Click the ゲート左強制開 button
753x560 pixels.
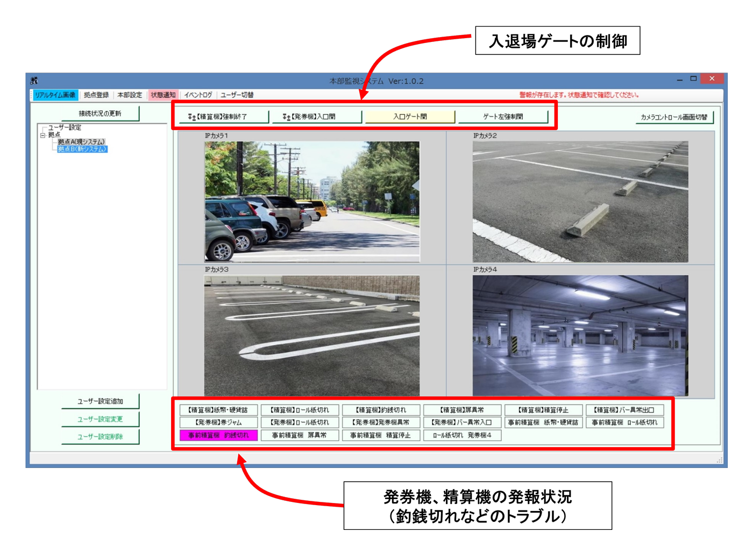pos(503,117)
